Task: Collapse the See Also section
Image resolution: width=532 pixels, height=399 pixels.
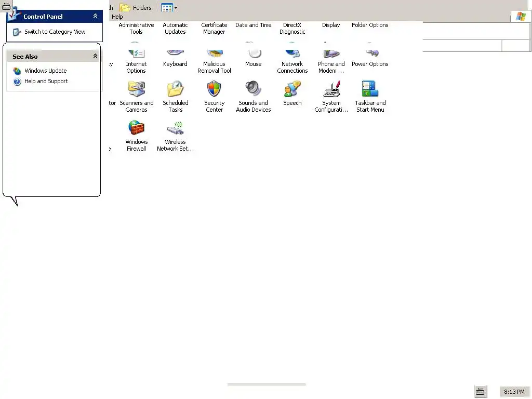Action: click(96, 56)
